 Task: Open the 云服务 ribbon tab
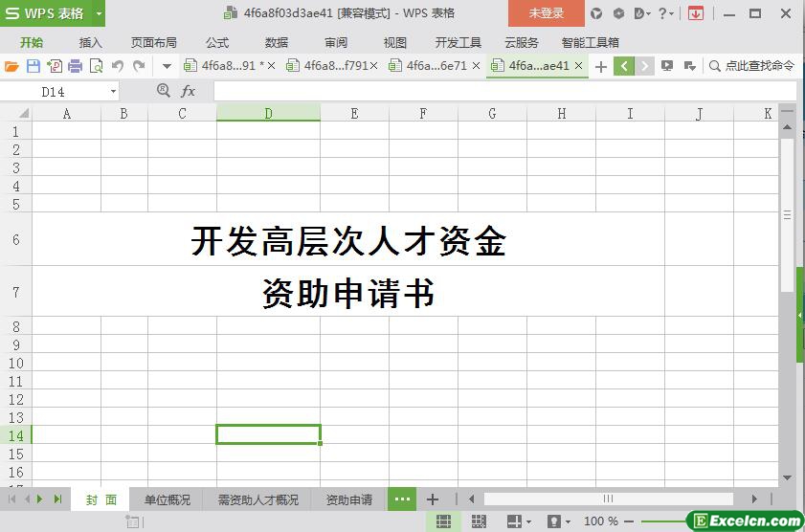pyautogui.click(x=522, y=43)
